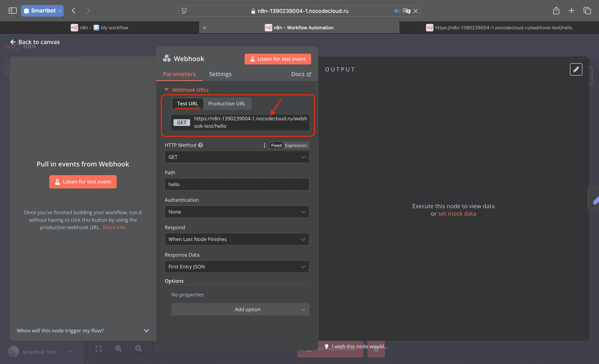Open the Response Data dropdown
The image size is (599, 364).
tap(237, 267)
